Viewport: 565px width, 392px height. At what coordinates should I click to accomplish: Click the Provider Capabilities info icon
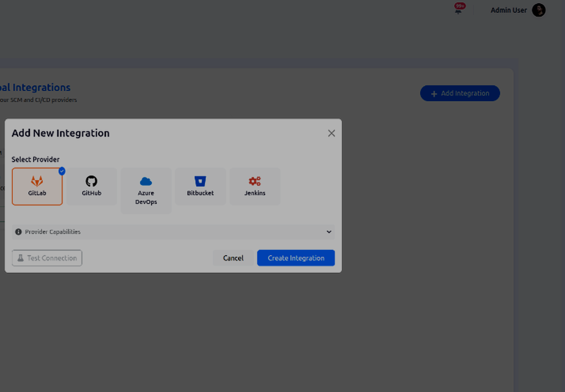(18, 232)
